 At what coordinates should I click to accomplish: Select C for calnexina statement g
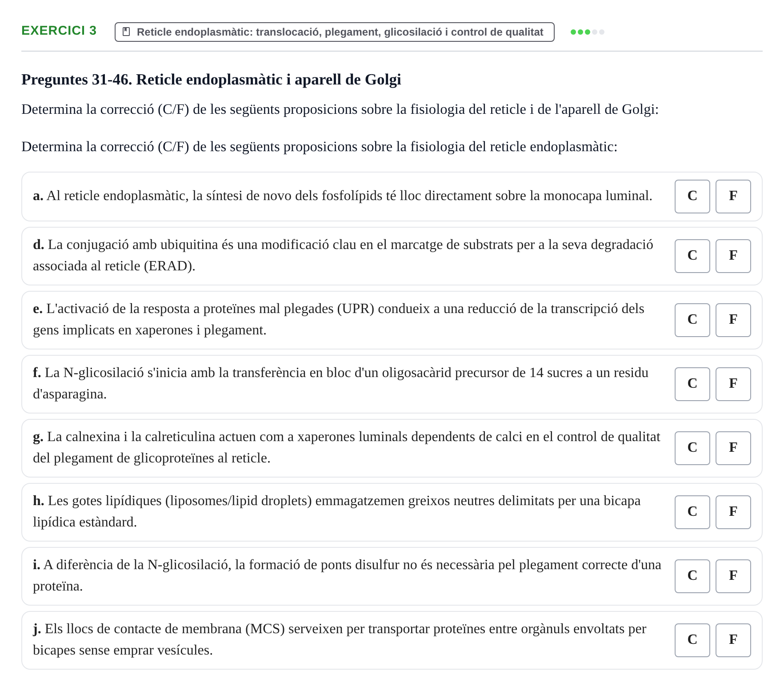pos(692,448)
